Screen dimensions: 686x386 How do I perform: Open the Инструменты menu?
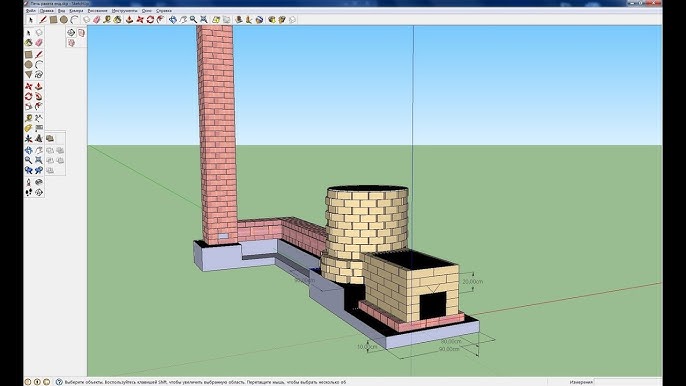click(x=124, y=11)
